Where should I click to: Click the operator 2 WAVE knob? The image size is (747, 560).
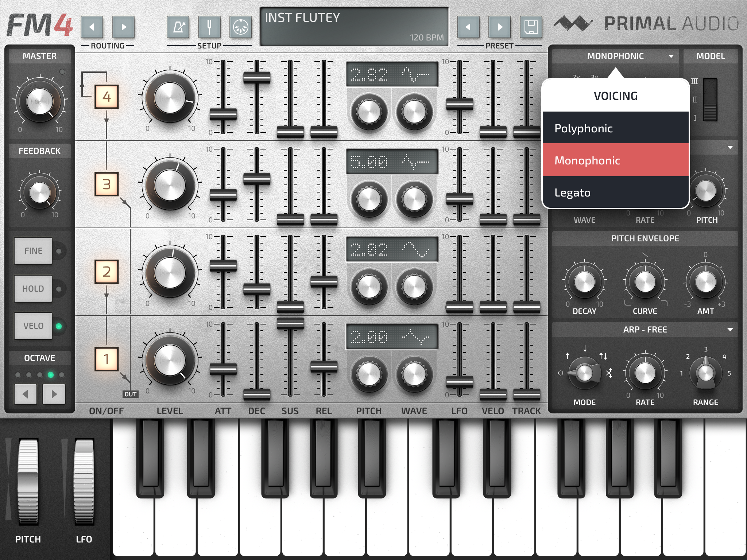click(x=414, y=287)
